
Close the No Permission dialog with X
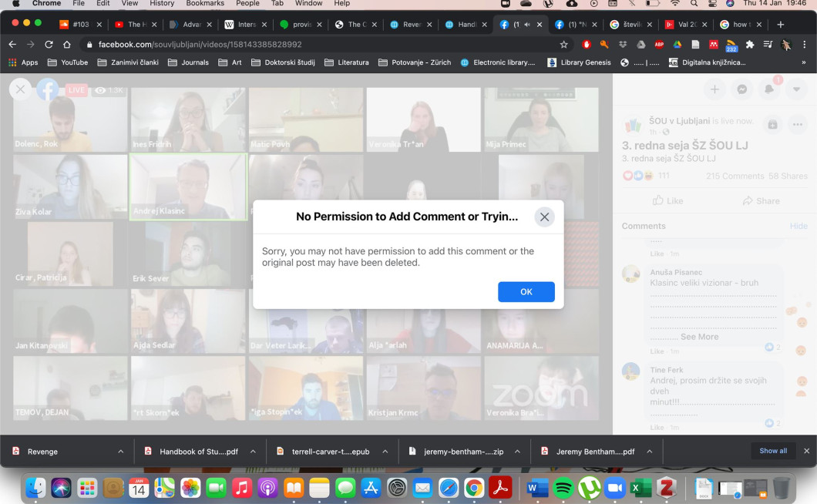pyautogui.click(x=544, y=217)
